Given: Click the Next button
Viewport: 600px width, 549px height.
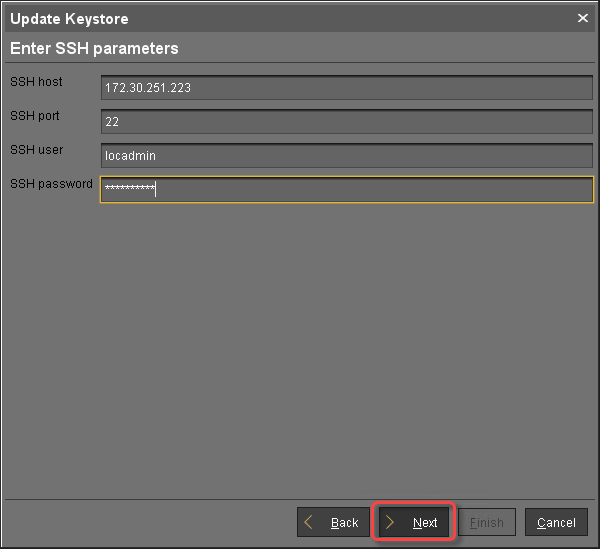Looking at the screenshot, I should coord(414,522).
